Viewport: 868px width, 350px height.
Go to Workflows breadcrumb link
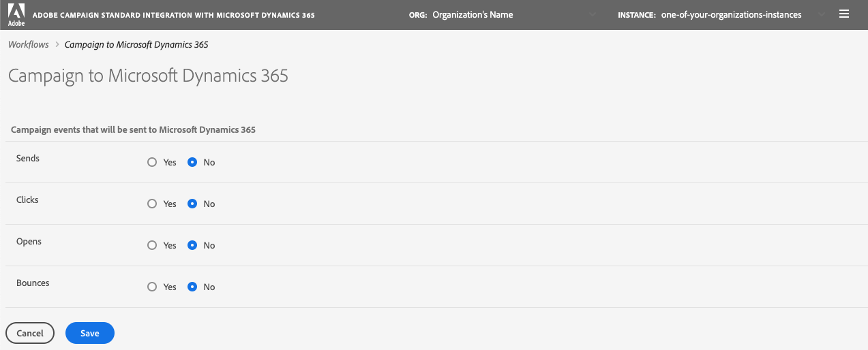click(x=29, y=45)
